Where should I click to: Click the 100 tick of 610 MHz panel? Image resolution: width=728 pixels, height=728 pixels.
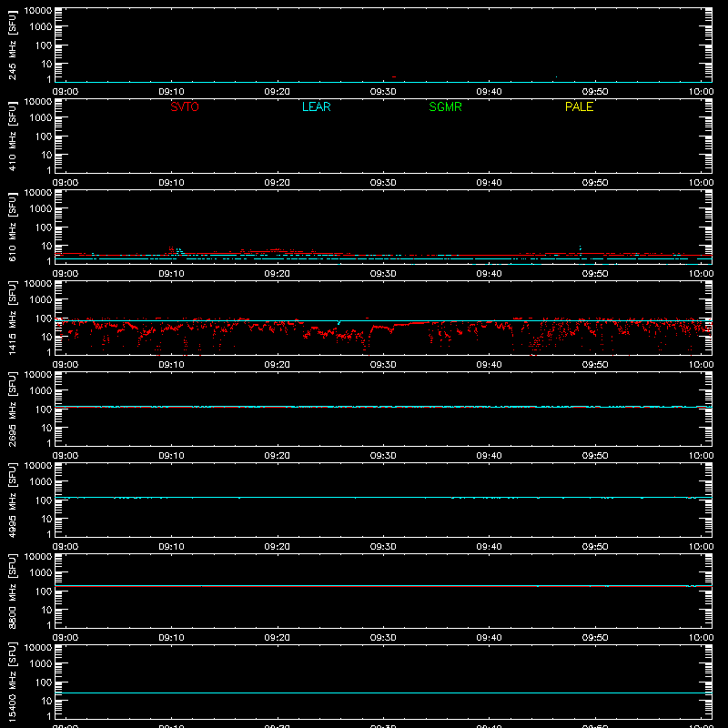coord(43,227)
